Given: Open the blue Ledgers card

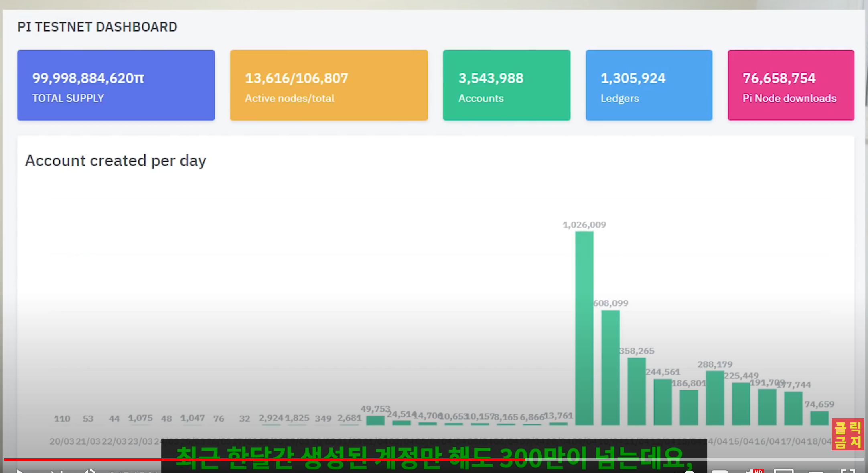Looking at the screenshot, I should click(649, 85).
